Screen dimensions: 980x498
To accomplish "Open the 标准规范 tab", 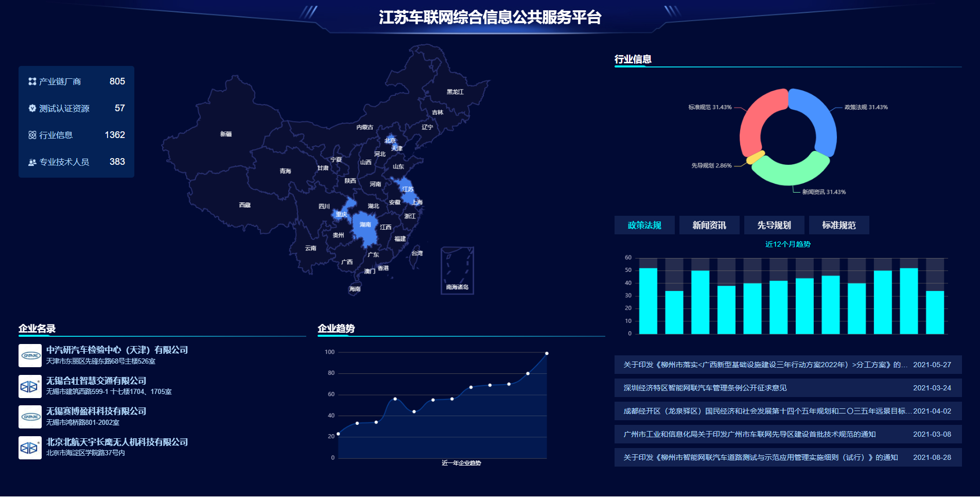I will point(838,225).
